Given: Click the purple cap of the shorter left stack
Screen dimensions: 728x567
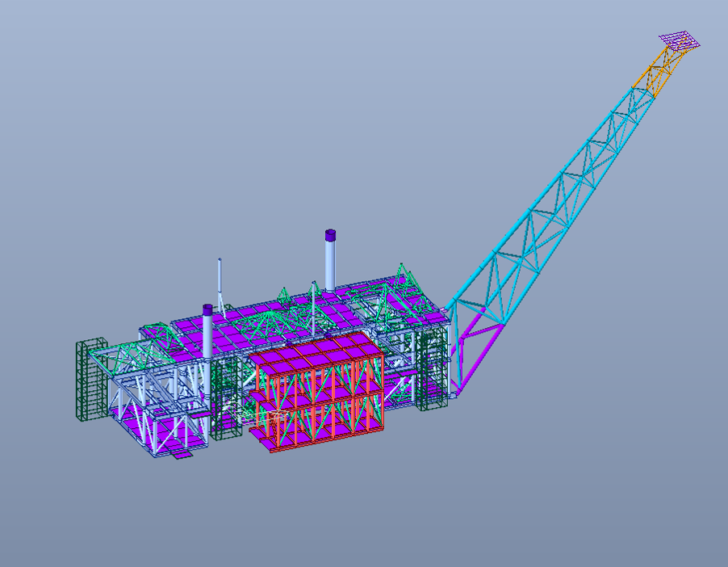Looking at the screenshot, I should [207, 310].
